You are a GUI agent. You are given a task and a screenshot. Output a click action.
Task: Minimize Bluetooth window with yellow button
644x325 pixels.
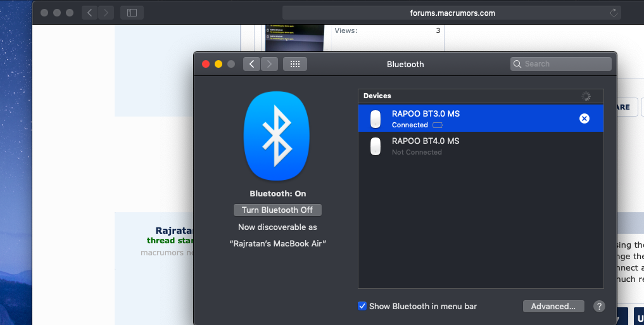coord(218,64)
